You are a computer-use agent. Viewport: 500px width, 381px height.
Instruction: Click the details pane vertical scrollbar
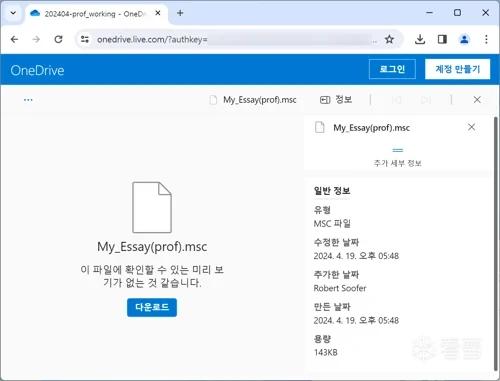[x=496, y=243]
